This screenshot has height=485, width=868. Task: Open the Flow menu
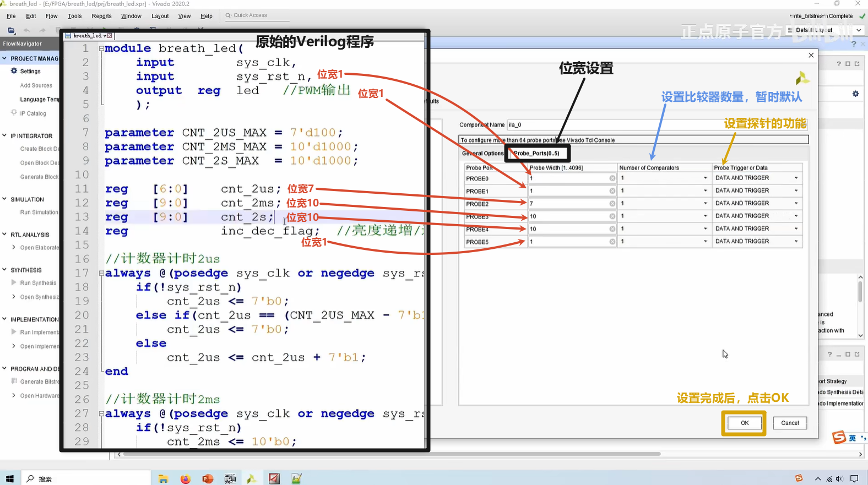(x=51, y=16)
